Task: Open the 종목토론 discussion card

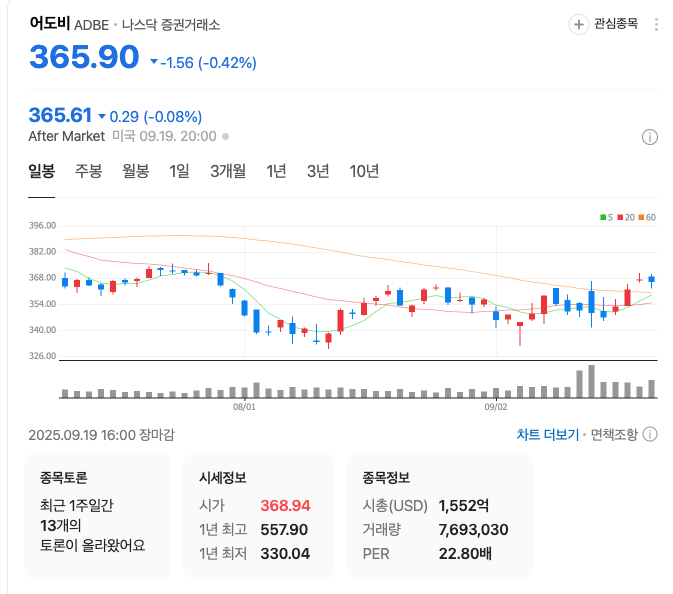Action: [x=98, y=515]
